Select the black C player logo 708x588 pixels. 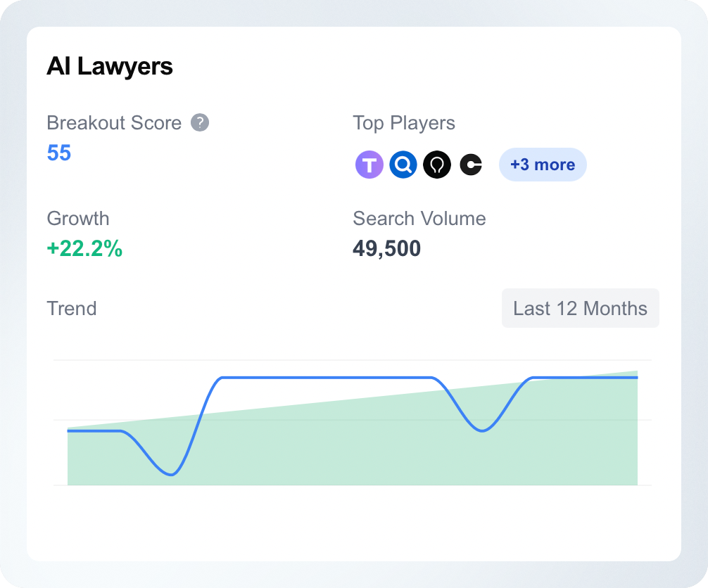click(471, 165)
